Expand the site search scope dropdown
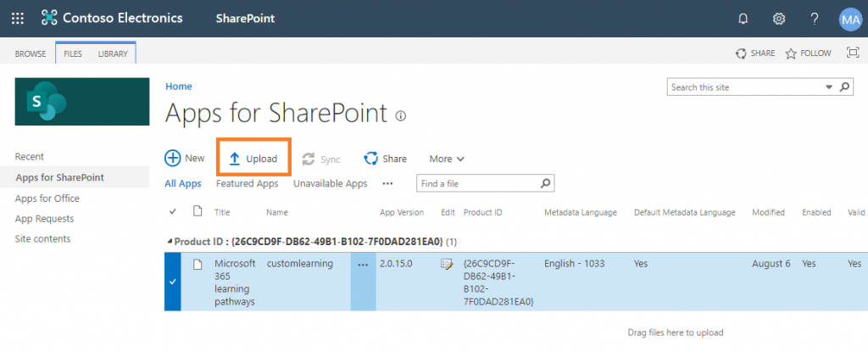This screenshot has height=352, width=868. point(829,87)
